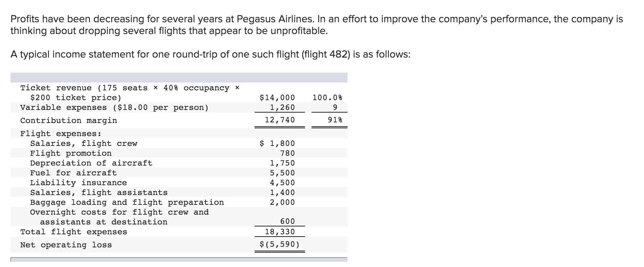Screen dimensions: 644x267
Task: Select the Liability insurance row label
Action: [78, 183]
